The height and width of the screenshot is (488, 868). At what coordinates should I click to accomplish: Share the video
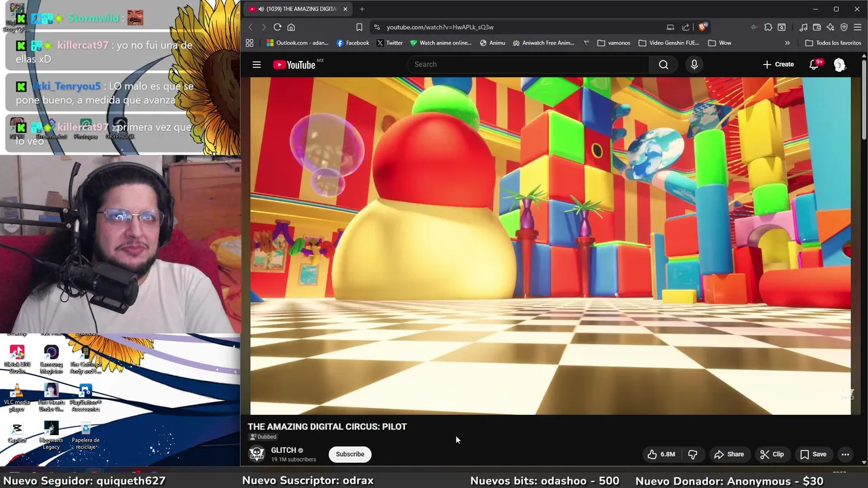(729, 454)
